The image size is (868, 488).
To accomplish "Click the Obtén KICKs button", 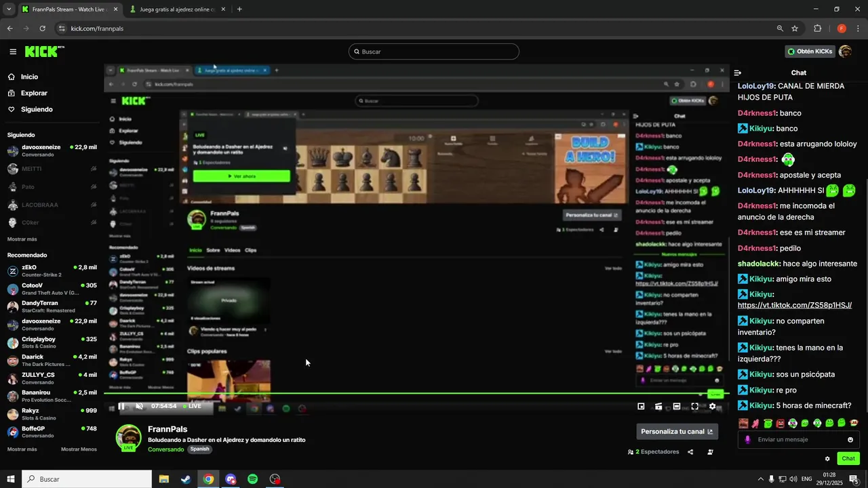I will (810, 52).
